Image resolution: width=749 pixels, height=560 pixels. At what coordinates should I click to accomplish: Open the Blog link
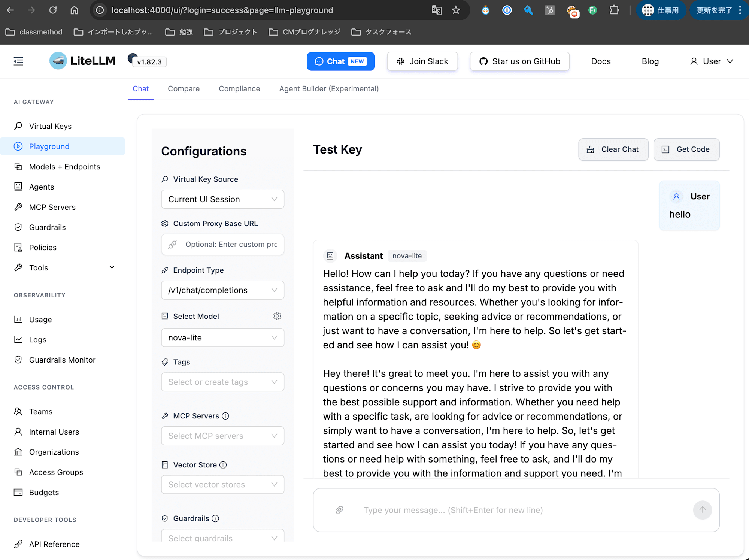[x=650, y=61]
